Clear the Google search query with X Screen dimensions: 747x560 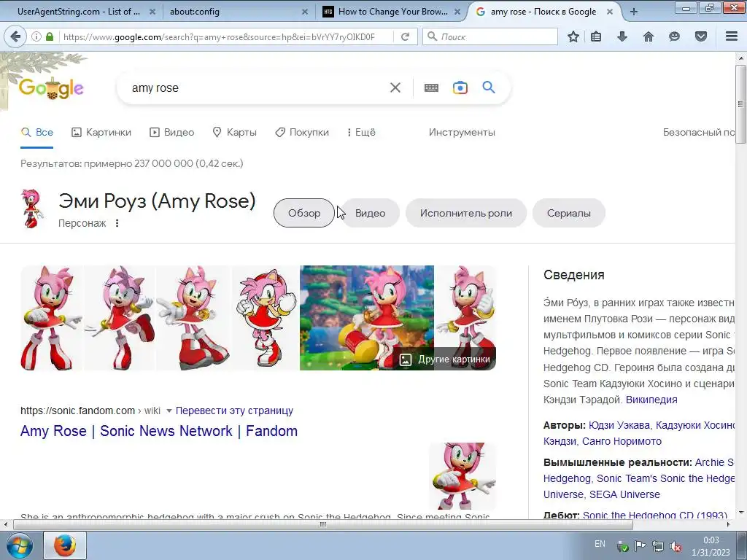tap(395, 87)
